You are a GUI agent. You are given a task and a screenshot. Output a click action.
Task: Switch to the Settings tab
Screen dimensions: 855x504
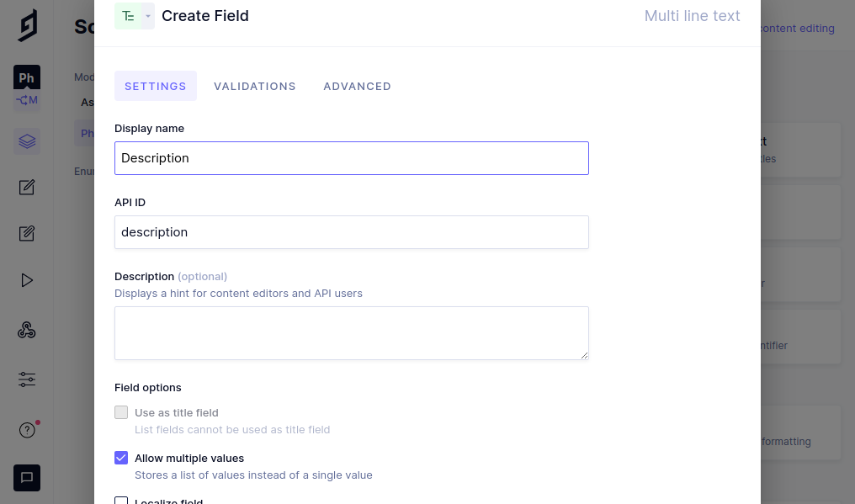click(x=156, y=86)
